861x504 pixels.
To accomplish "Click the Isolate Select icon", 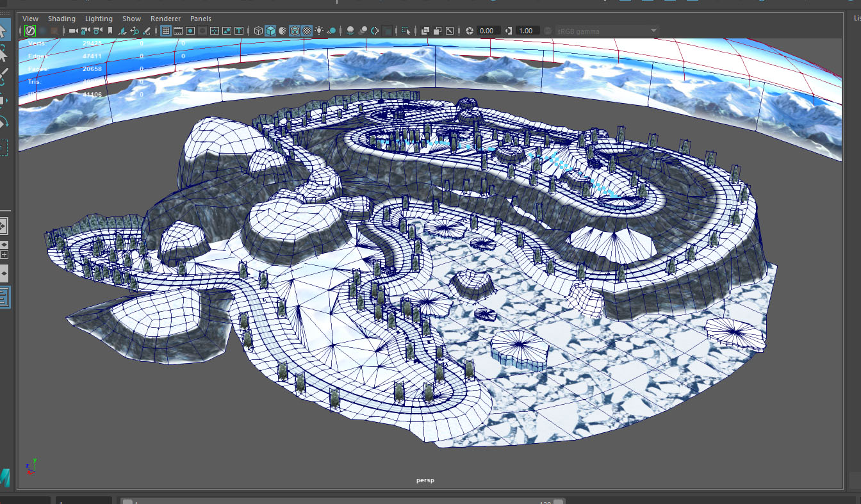I will tap(406, 31).
